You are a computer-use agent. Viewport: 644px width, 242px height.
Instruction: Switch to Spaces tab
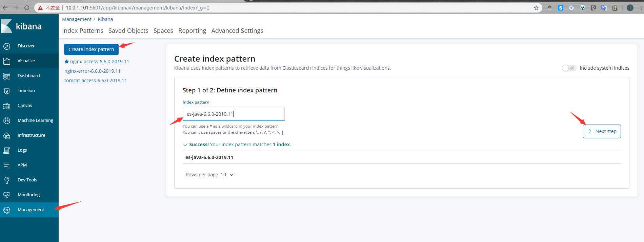pos(163,30)
